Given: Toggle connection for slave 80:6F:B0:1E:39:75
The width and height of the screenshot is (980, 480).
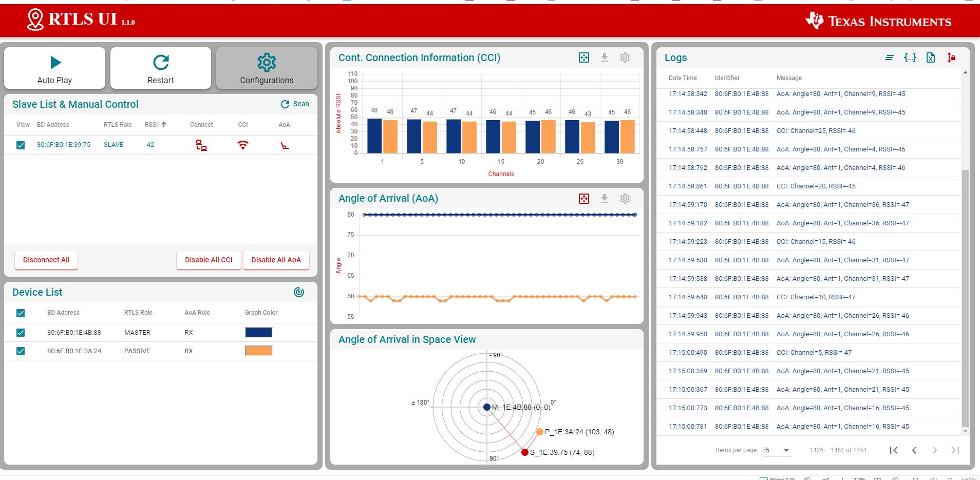Looking at the screenshot, I should [x=201, y=145].
